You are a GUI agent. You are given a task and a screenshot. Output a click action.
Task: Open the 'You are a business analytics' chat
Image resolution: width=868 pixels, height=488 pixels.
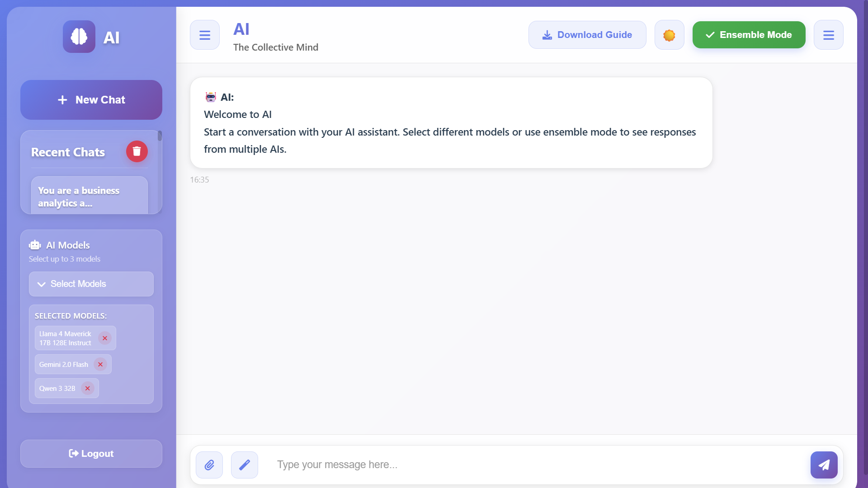(90, 197)
